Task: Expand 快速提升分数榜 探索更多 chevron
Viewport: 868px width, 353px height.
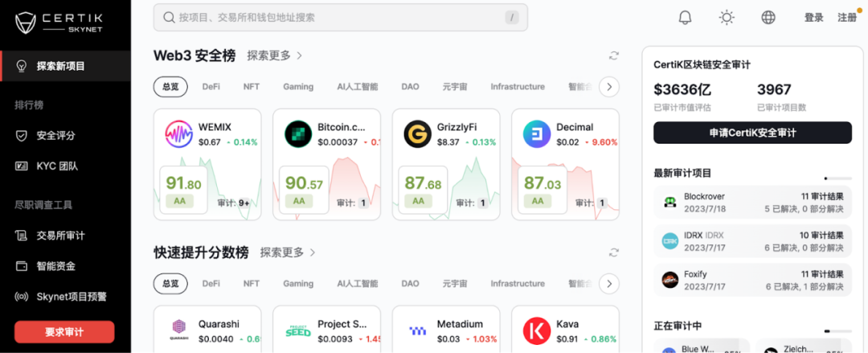Action: click(x=313, y=252)
